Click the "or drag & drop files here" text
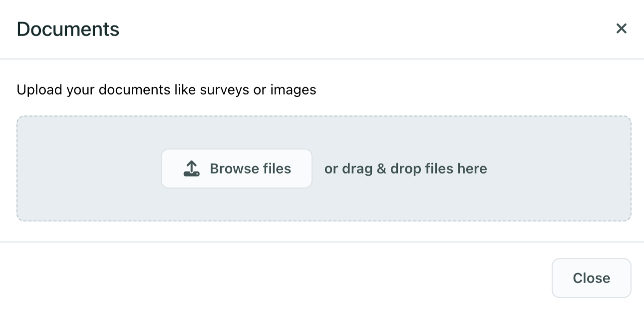Screen dimensions: 644x311 pyautogui.click(x=406, y=168)
